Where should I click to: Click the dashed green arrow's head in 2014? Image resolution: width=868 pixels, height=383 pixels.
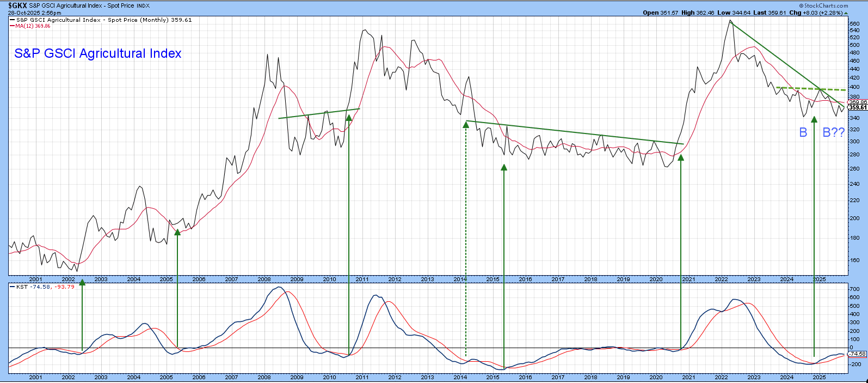click(466, 125)
